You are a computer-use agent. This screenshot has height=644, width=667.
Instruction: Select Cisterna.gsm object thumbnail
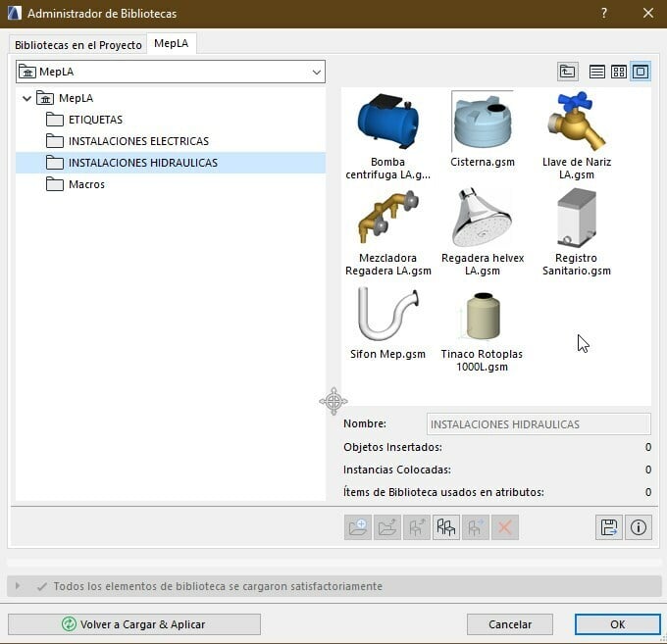click(483, 122)
